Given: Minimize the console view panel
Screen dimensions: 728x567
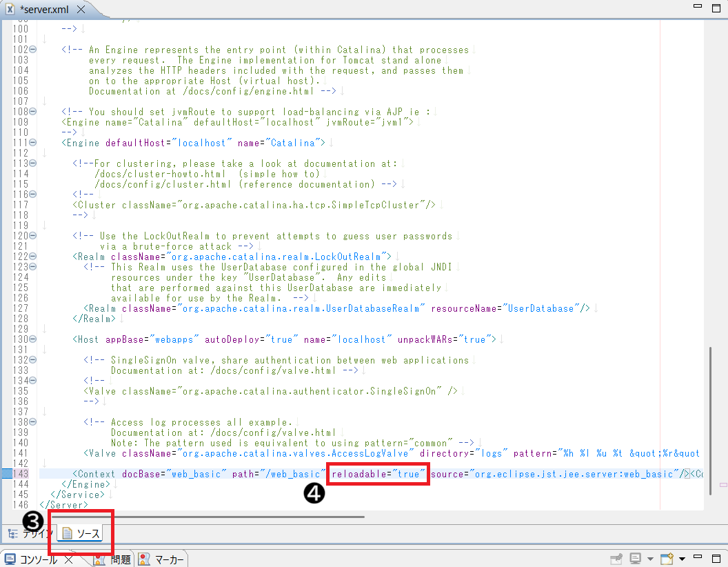Looking at the screenshot, I should 698,558.
